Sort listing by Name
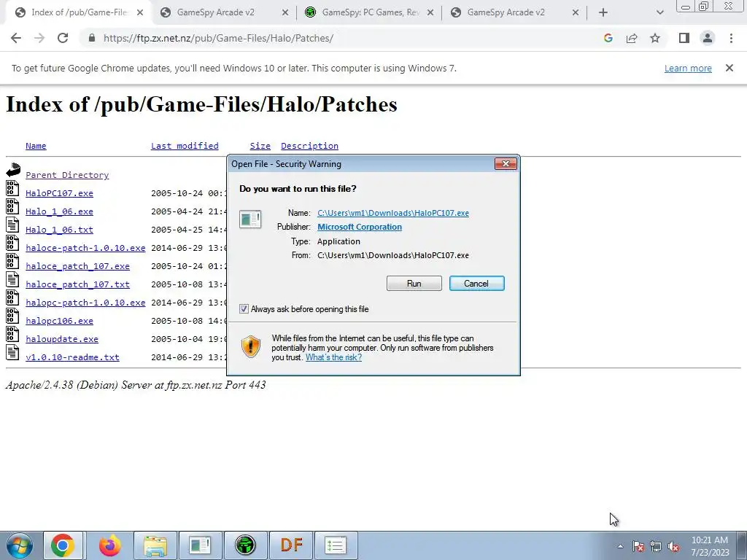 [36, 146]
